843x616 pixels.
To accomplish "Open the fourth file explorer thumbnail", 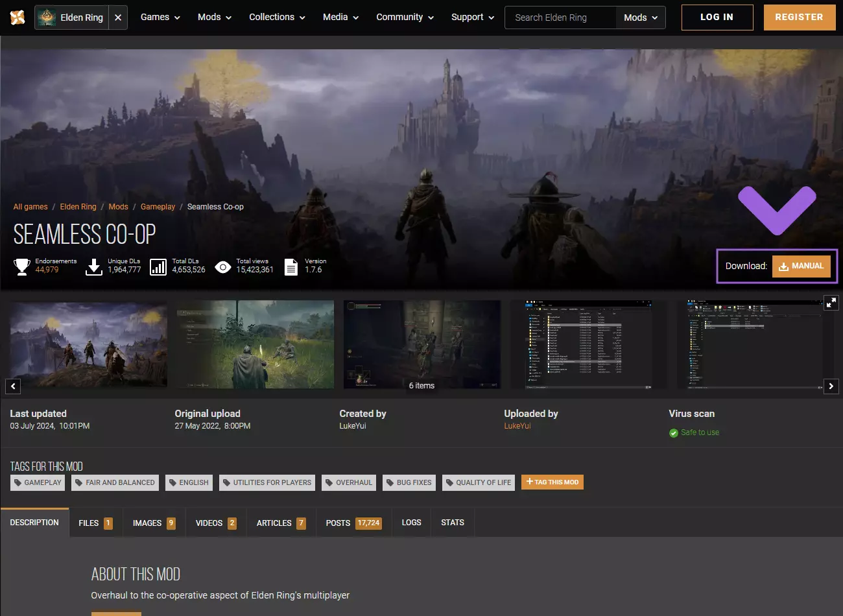I will click(589, 344).
